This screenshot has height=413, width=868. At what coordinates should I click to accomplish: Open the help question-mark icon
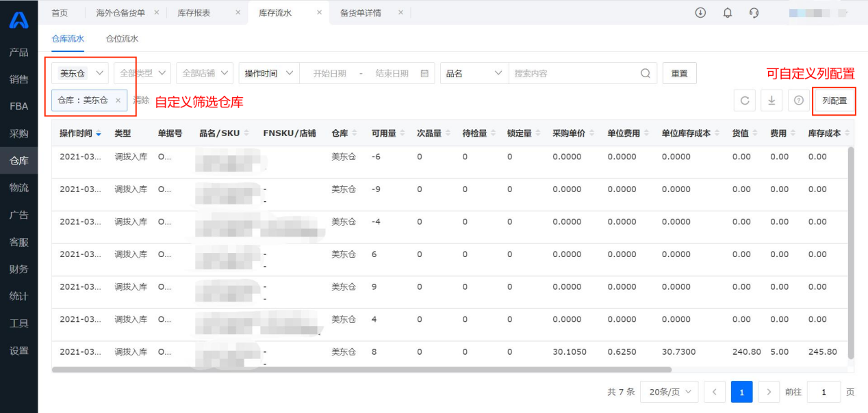[798, 101]
